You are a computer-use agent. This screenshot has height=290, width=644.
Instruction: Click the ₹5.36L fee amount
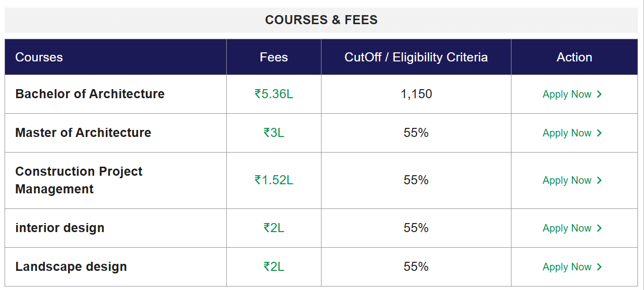[274, 94]
